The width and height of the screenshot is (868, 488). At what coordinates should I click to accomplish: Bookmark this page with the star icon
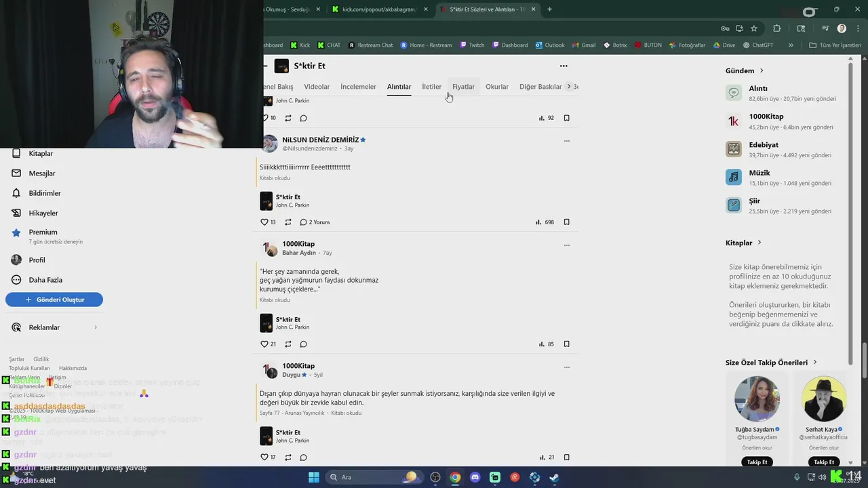[x=754, y=28]
